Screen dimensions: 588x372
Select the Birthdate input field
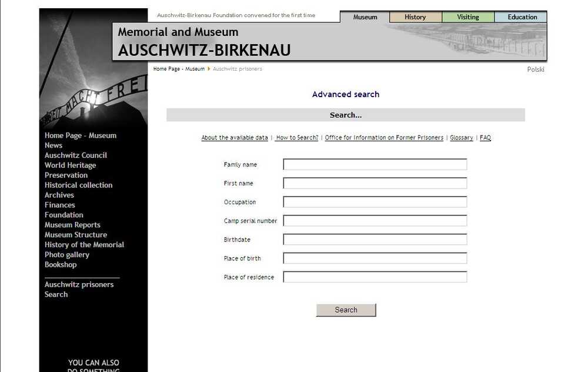[375, 240]
